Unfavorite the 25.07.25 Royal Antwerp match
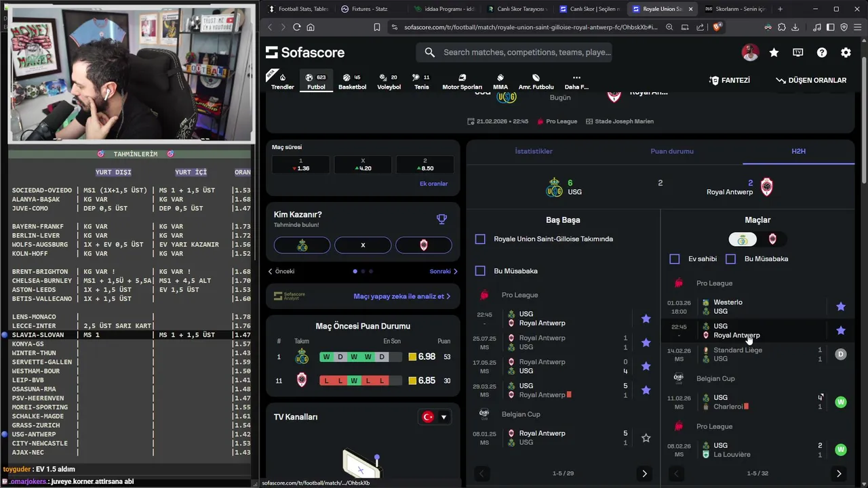Screen dimensions: 868x488 (x=646, y=342)
